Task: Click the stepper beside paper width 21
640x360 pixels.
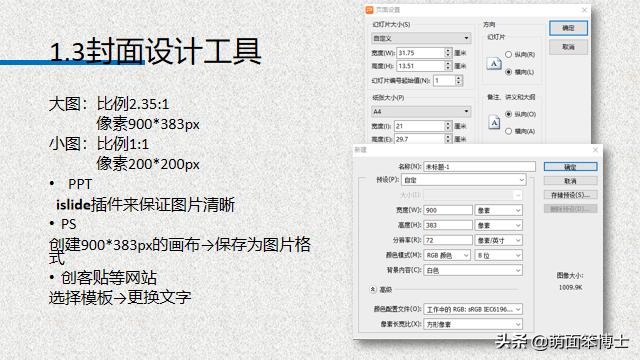Action: coord(448,126)
